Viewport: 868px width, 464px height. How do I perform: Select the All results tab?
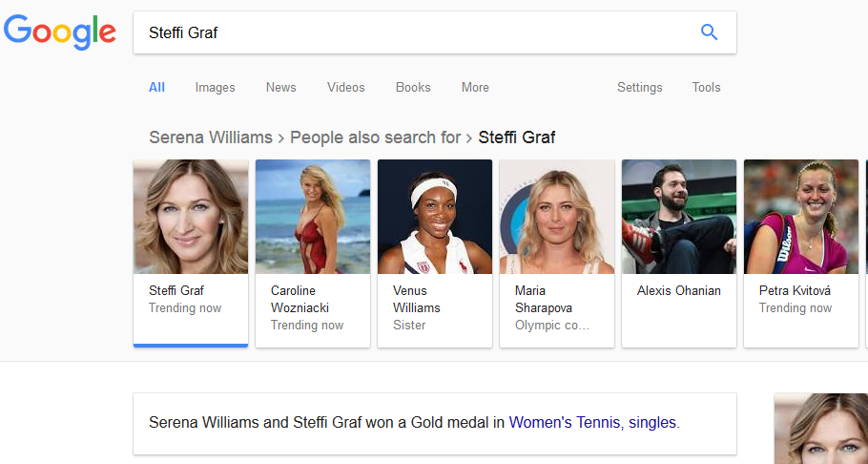point(156,87)
